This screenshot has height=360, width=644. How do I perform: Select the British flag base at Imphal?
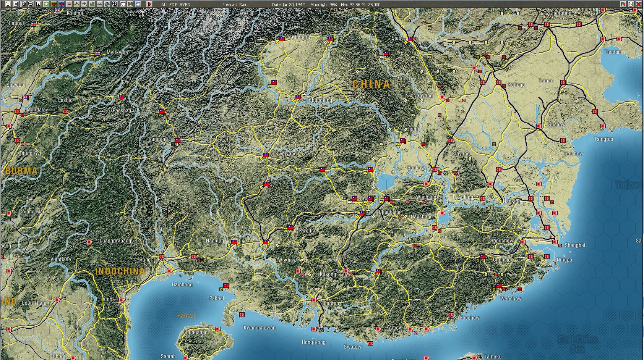coord(33,24)
